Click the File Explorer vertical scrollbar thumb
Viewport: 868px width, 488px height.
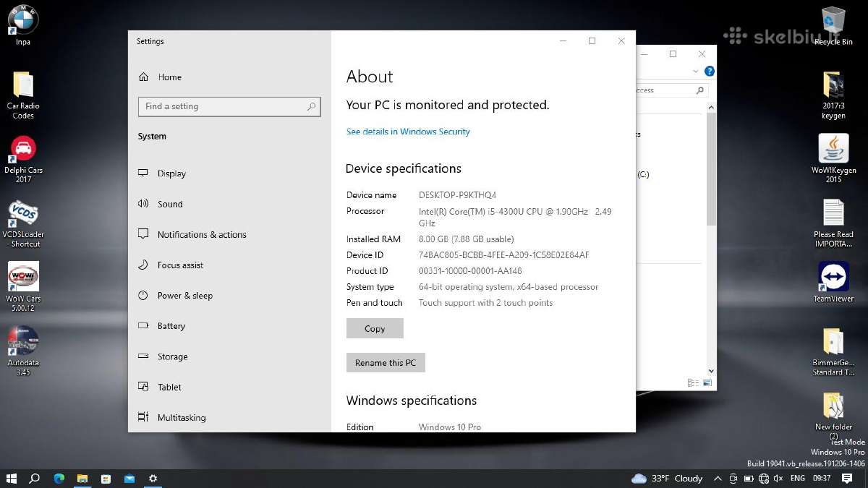point(711,168)
